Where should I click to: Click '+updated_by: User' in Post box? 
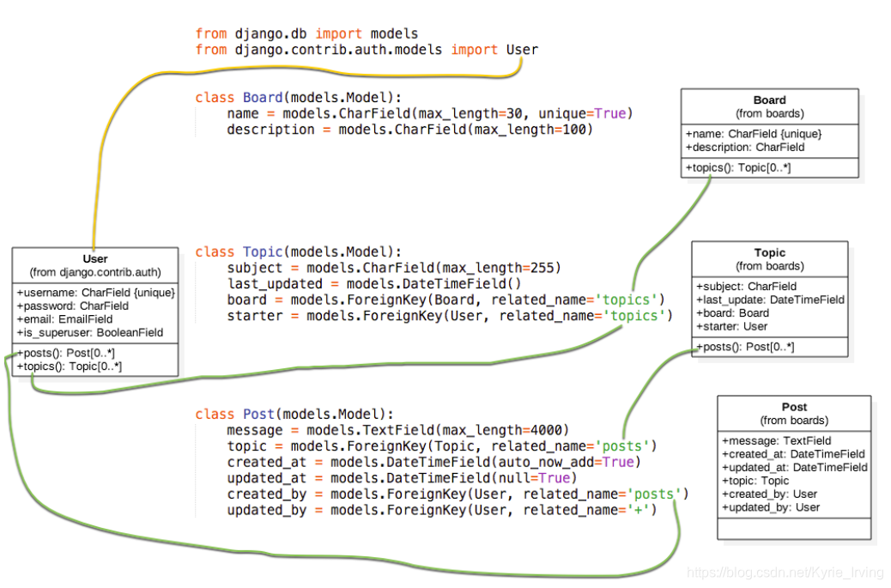(x=771, y=507)
